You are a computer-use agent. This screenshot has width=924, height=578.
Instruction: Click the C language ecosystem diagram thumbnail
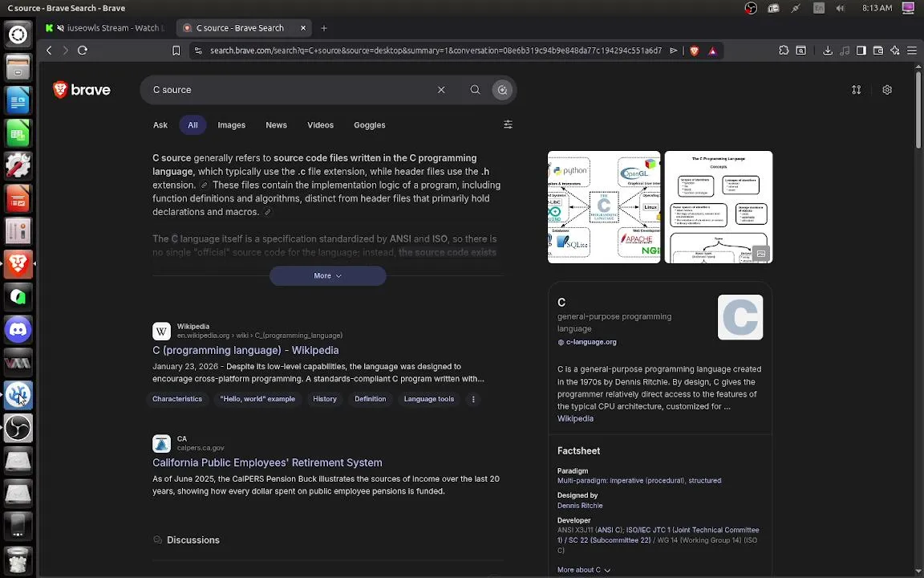[604, 207]
